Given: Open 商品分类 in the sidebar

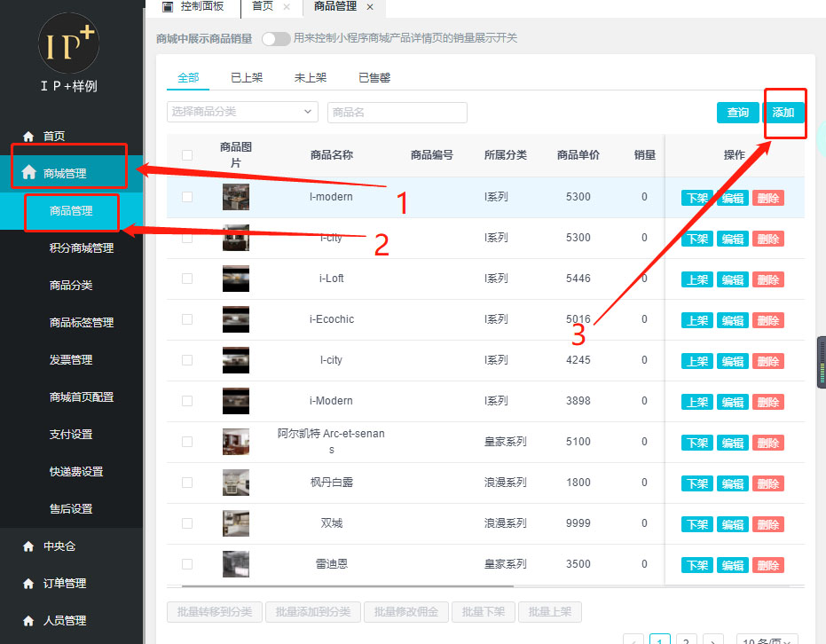Looking at the screenshot, I should coord(71,286).
